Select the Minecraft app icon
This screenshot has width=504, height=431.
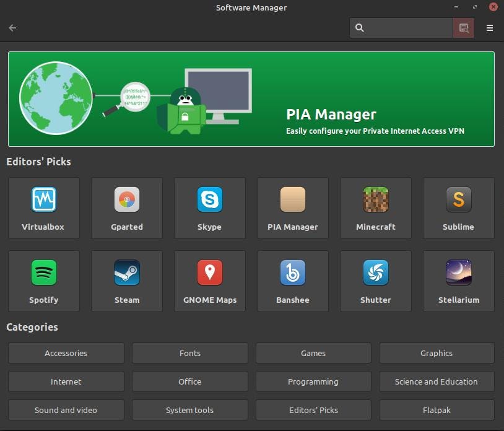click(x=376, y=199)
